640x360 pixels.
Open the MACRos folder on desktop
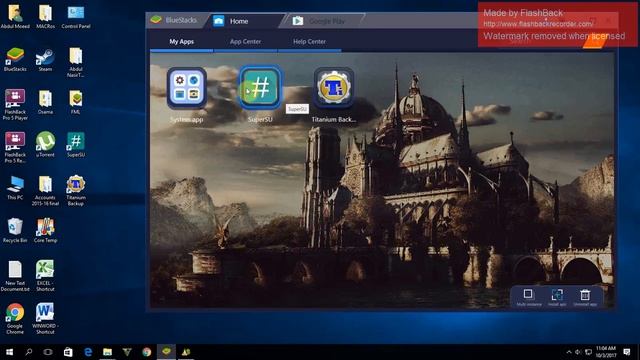tap(45, 16)
